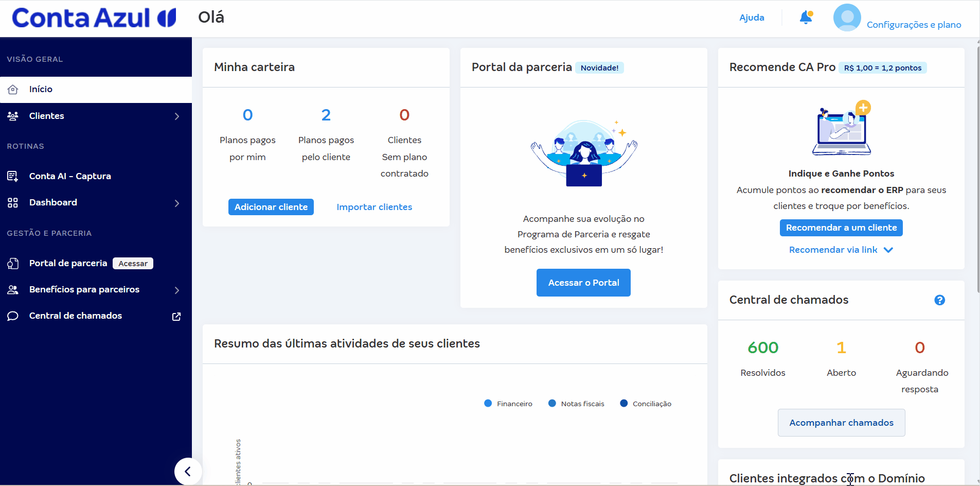Click the 0 Aguardando resposta count
The image size is (980, 486).
[x=920, y=348]
